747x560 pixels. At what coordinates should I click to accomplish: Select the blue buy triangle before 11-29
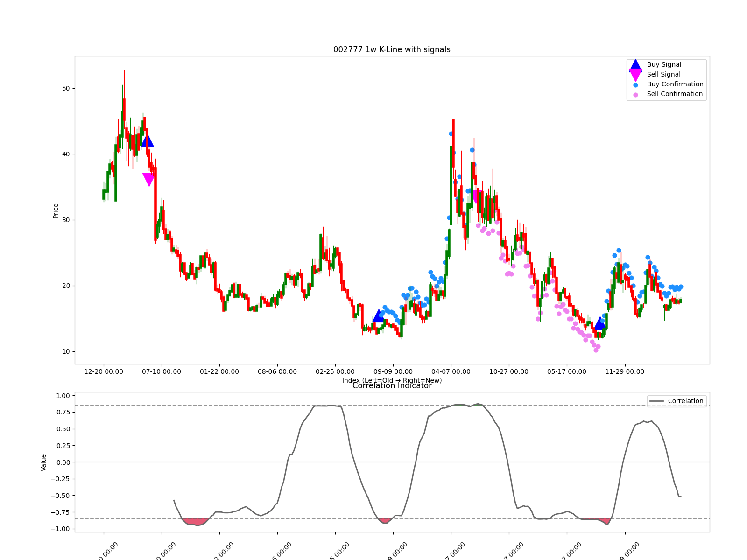(600, 323)
